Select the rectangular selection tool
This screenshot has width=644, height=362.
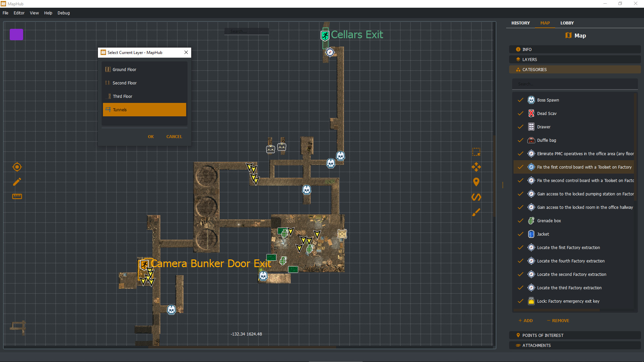coord(477,152)
